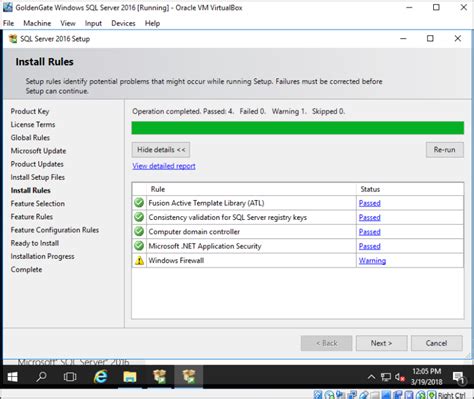The image size is (474, 399).
Task: Launch Internet Explorer from the taskbar
Action: (100, 377)
